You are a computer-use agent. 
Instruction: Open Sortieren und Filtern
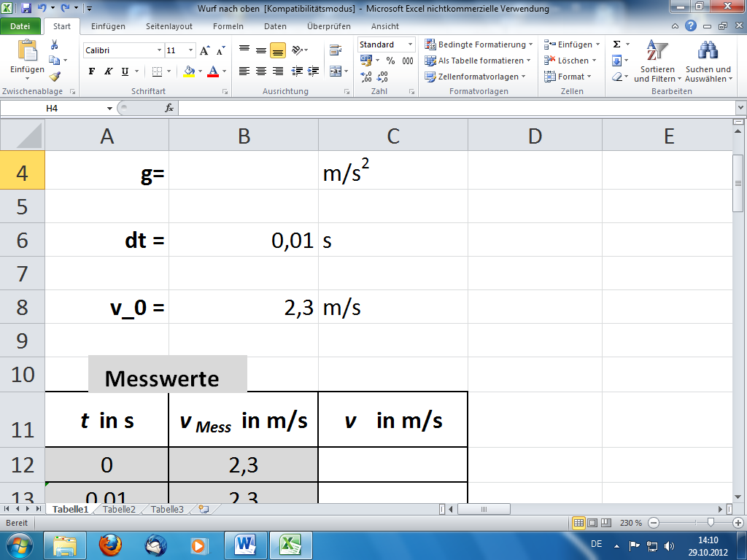pyautogui.click(x=657, y=61)
